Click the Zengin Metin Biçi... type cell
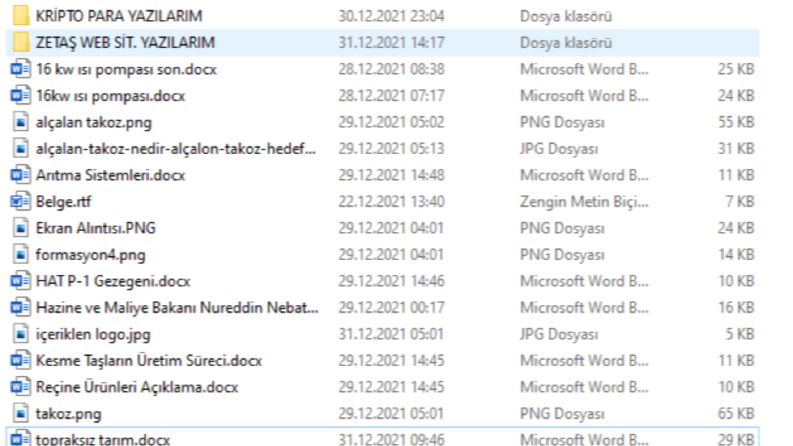The height and width of the screenshot is (446, 793). tap(584, 201)
